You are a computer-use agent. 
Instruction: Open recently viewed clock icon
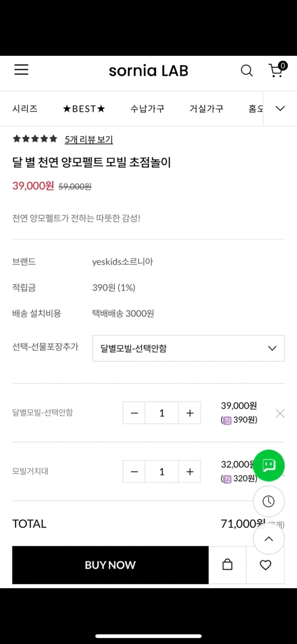[x=269, y=501]
